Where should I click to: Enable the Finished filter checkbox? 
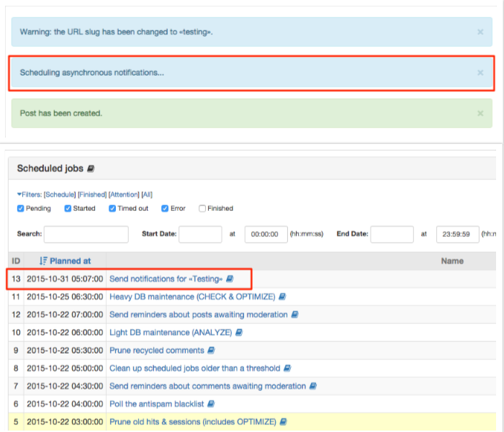(x=202, y=209)
